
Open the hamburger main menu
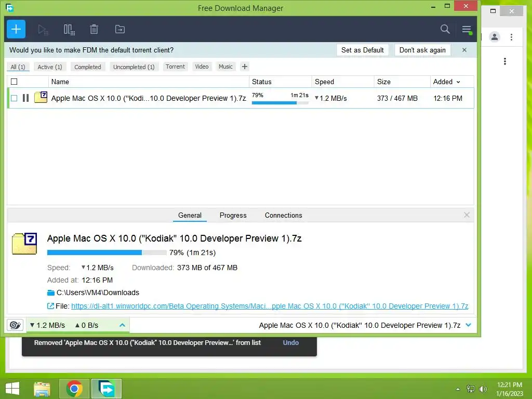(467, 30)
